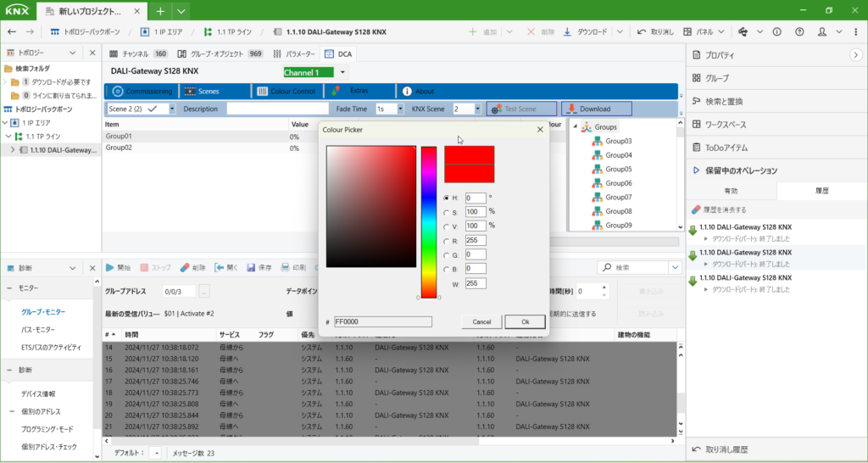Click the hex colour FF0000 field
Viewport: 868px width, 463px height.
[x=383, y=321]
